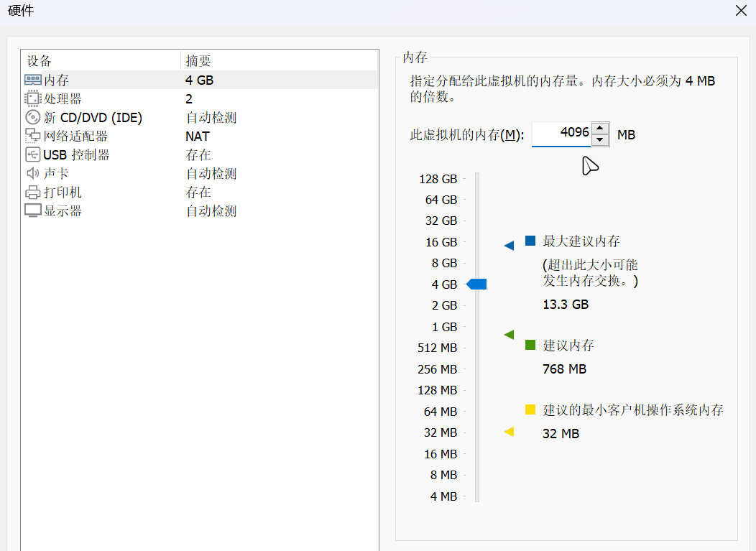
Task: Select the 内存 memory chip icon
Action: pyautogui.click(x=33, y=80)
